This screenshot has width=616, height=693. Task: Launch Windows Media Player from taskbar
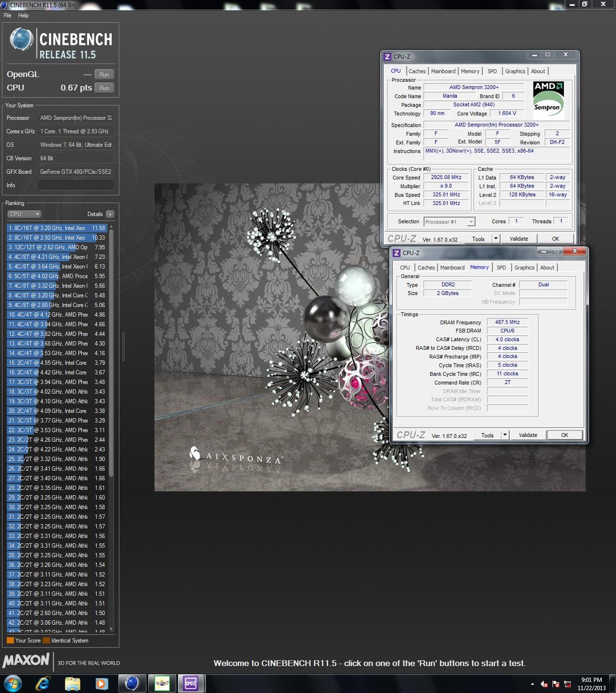click(x=101, y=683)
